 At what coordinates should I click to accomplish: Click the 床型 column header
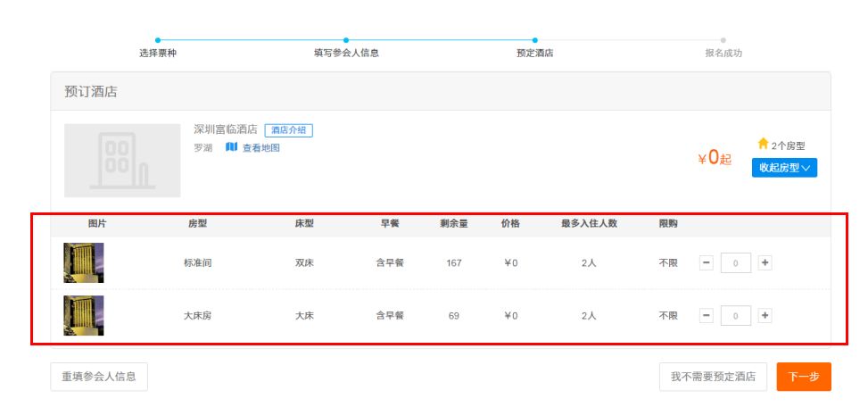click(x=304, y=224)
